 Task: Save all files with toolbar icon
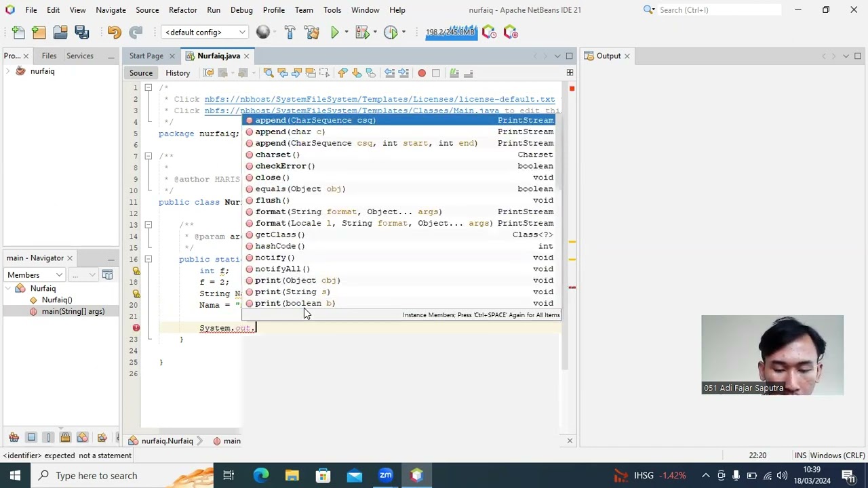82,32
